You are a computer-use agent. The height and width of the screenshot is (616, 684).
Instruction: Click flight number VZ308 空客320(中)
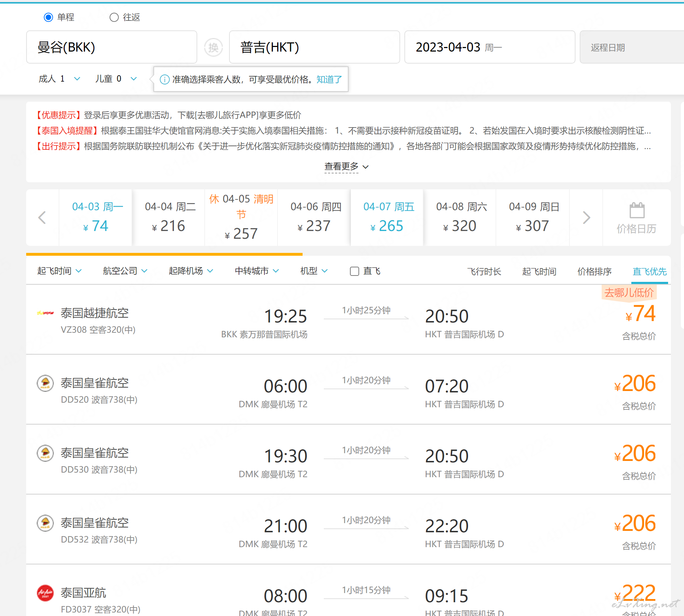tap(98, 330)
